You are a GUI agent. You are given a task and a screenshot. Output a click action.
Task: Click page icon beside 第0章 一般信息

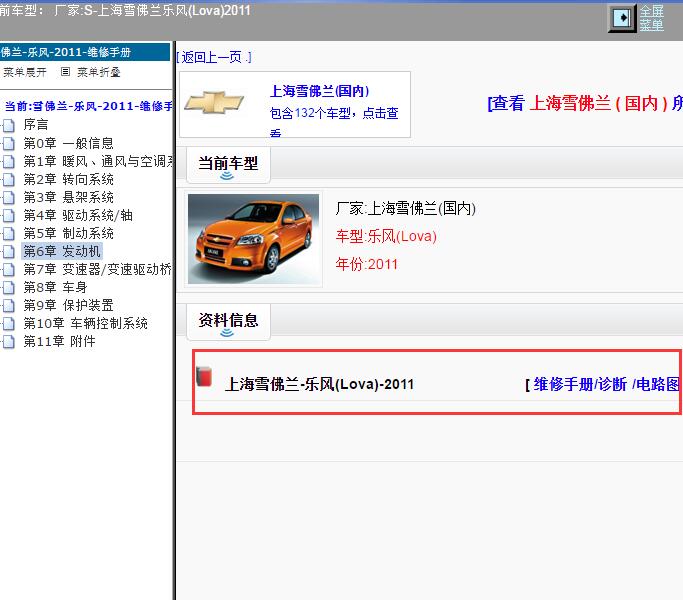coord(8,144)
